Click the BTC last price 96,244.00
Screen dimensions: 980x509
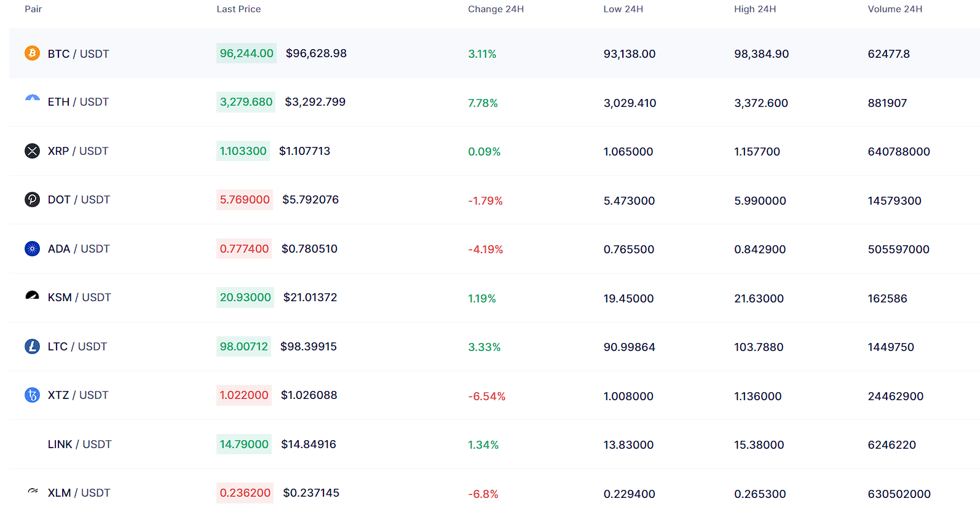coord(247,53)
